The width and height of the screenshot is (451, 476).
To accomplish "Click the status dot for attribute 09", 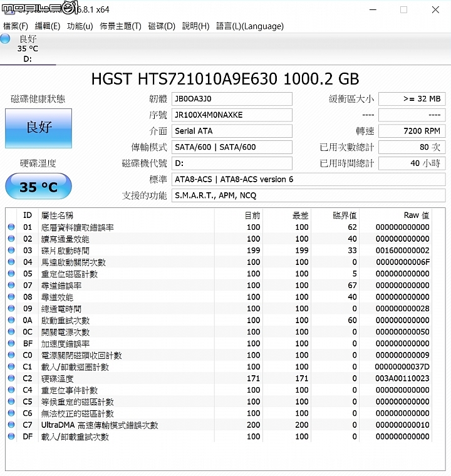I will [11, 308].
